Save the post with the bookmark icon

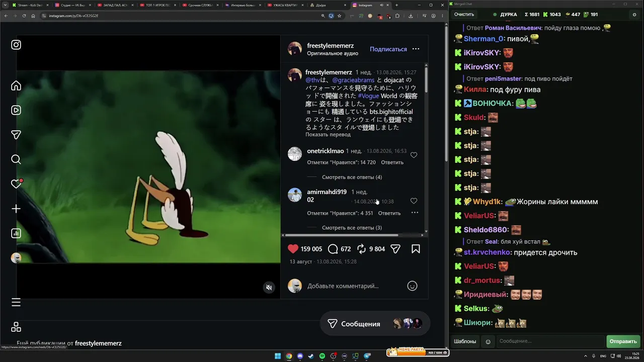click(416, 249)
